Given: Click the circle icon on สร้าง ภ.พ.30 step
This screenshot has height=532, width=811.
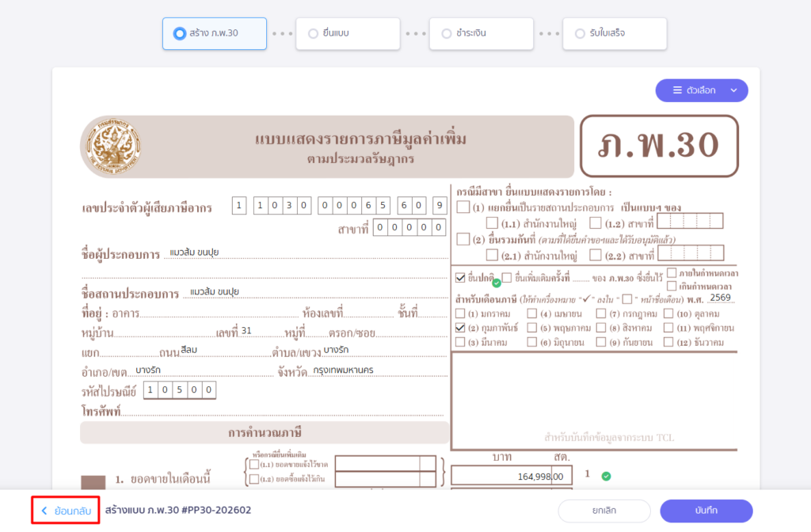Looking at the screenshot, I should [180, 34].
